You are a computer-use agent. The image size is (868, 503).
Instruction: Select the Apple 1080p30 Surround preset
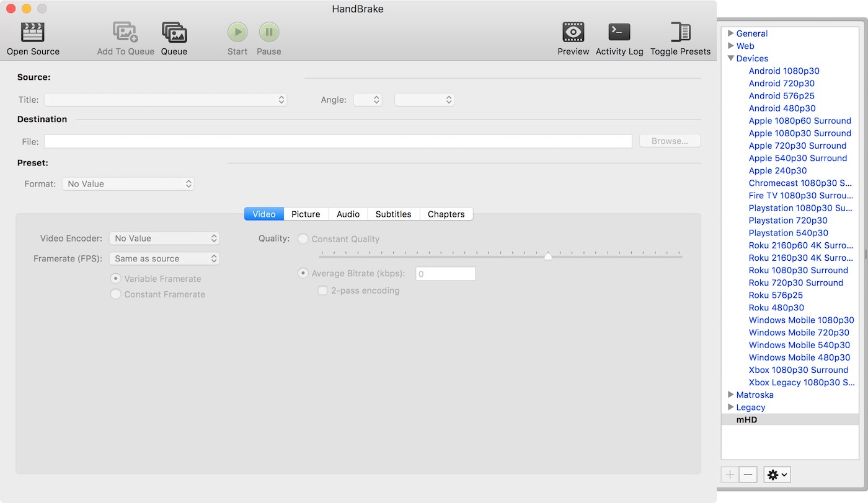(800, 133)
